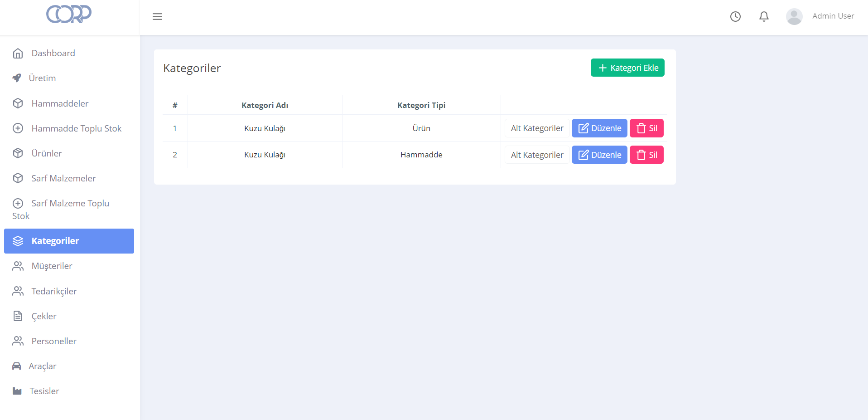Click the car icon beside Araçlar
The height and width of the screenshot is (420, 868).
click(17, 366)
